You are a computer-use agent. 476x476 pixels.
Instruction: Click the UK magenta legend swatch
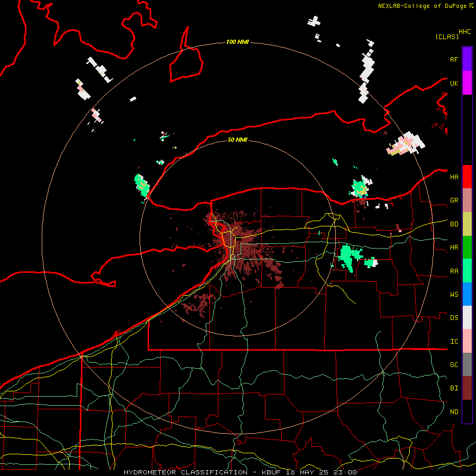coord(467,83)
